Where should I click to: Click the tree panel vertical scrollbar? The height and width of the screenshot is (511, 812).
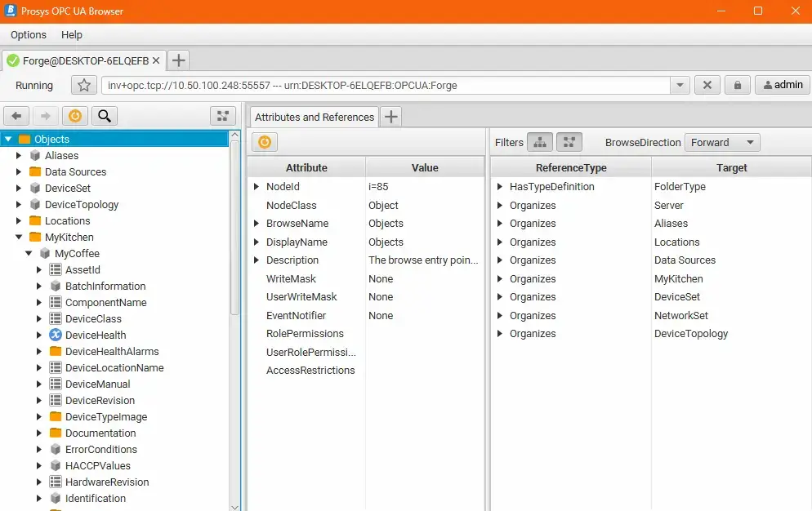coord(234,228)
